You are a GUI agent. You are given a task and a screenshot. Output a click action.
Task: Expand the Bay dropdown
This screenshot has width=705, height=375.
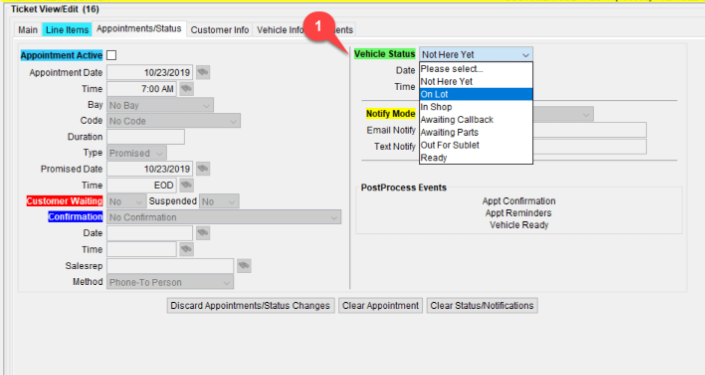(x=160, y=105)
